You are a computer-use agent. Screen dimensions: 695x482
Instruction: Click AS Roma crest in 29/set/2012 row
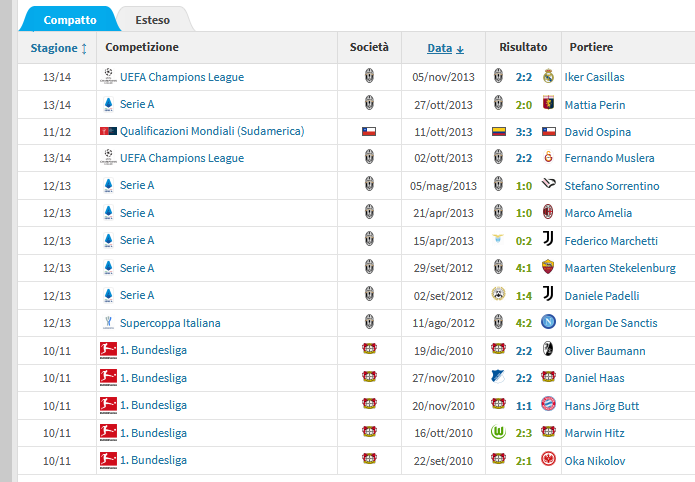pyautogui.click(x=549, y=267)
